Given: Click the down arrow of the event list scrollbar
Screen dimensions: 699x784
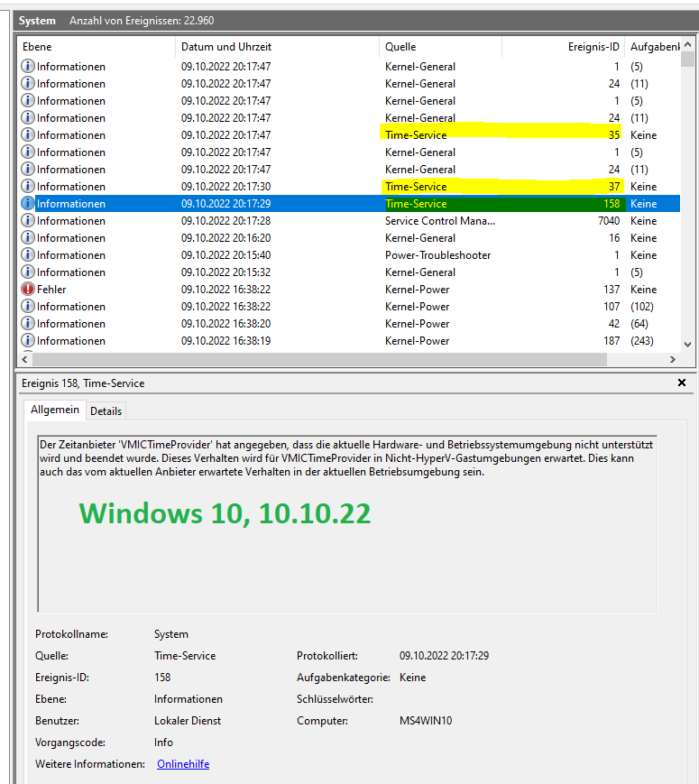Looking at the screenshot, I should coord(687,345).
